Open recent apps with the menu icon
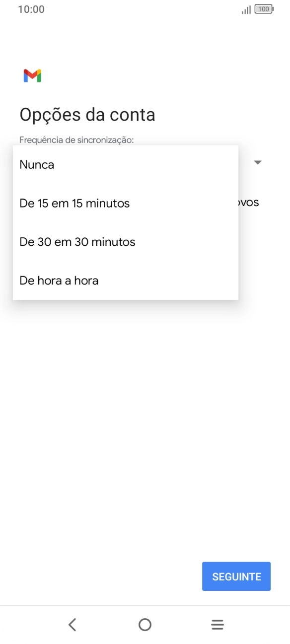290x644 pixels. (217, 624)
